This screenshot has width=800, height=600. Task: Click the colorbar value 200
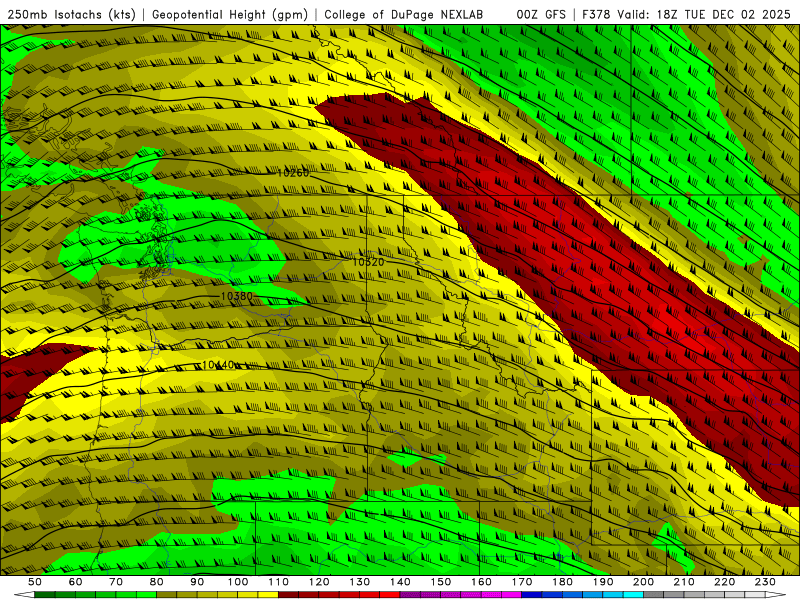(644, 582)
